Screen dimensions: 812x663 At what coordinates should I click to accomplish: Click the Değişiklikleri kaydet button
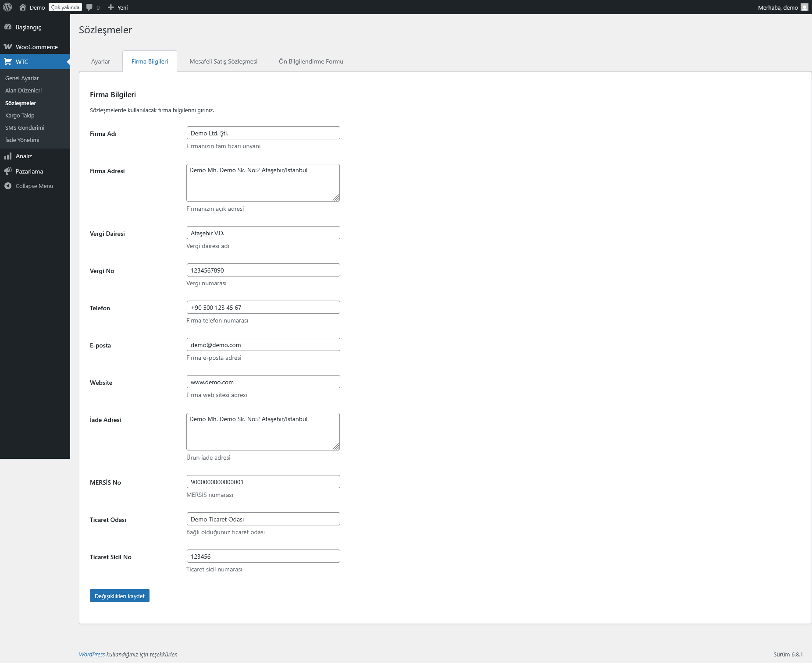click(x=120, y=596)
